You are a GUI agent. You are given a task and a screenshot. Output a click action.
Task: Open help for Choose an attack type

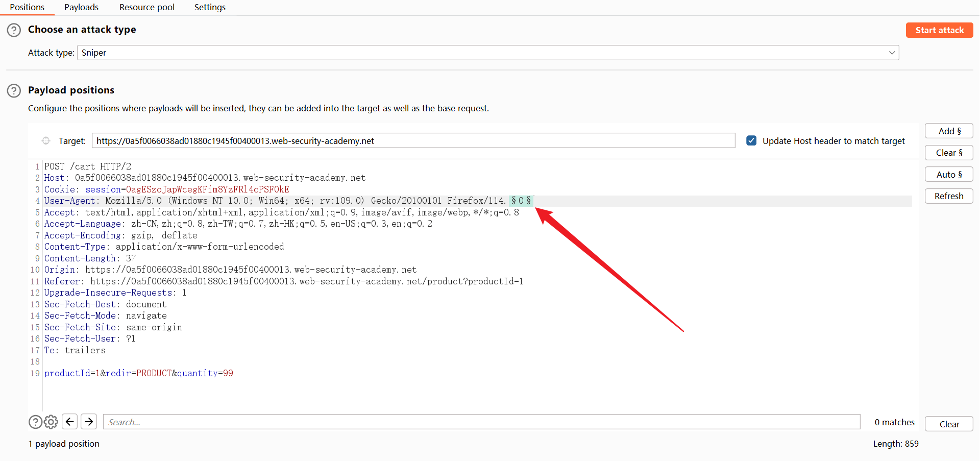click(14, 30)
